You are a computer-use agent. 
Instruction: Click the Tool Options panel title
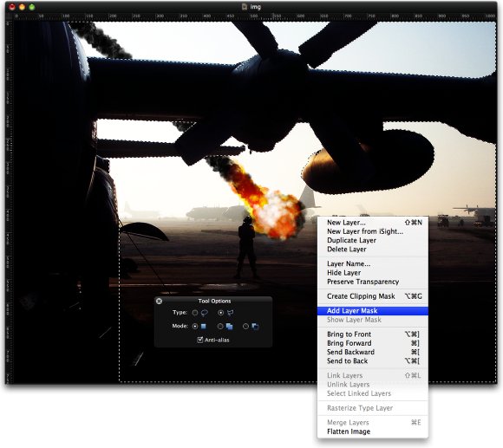point(214,301)
